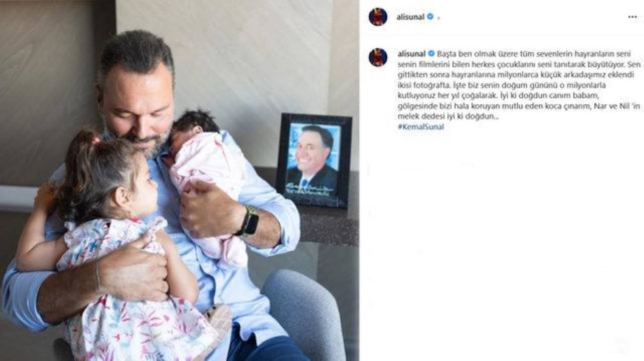
Task: Click the small dot after the header verified badge
Action: point(439,18)
